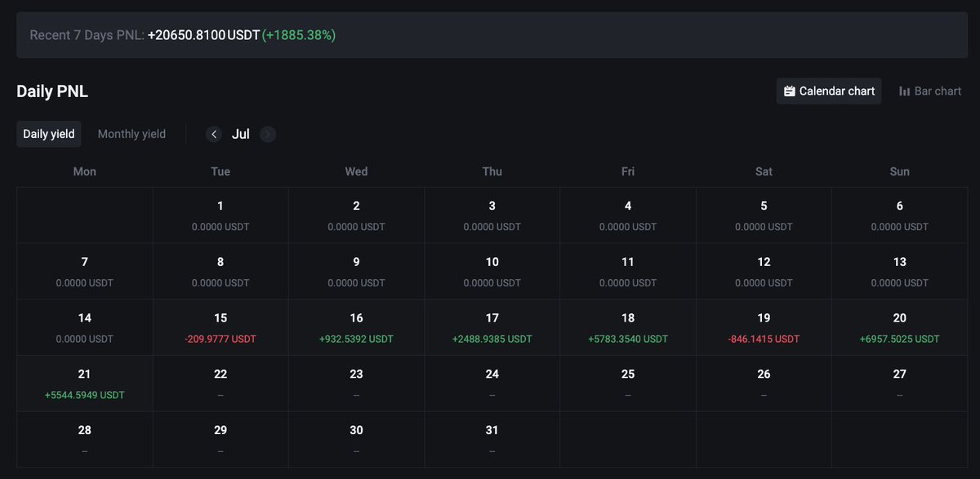Image resolution: width=980 pixels, height=479 pixels.
Task: Click the July 4 calendar cell
Action: pyautogui.click(x=628, y=215)
